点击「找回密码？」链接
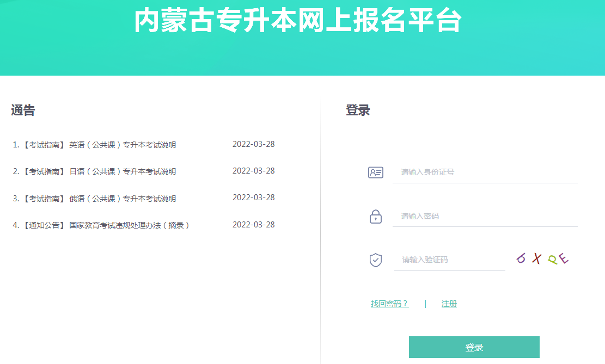605x364 pixels. point(389,304)
